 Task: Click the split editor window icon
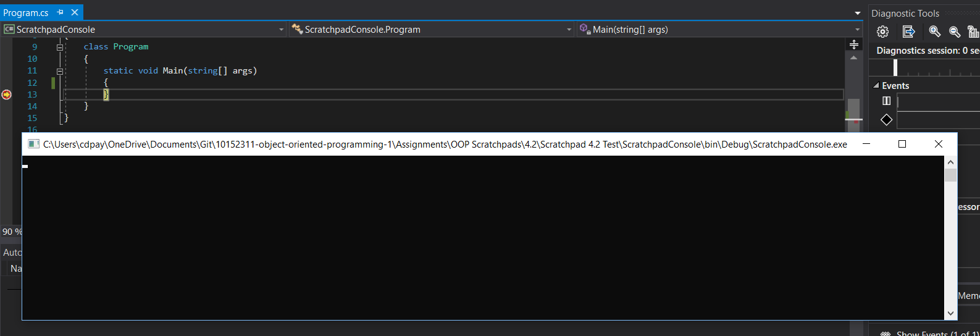(x=854, y=44)
